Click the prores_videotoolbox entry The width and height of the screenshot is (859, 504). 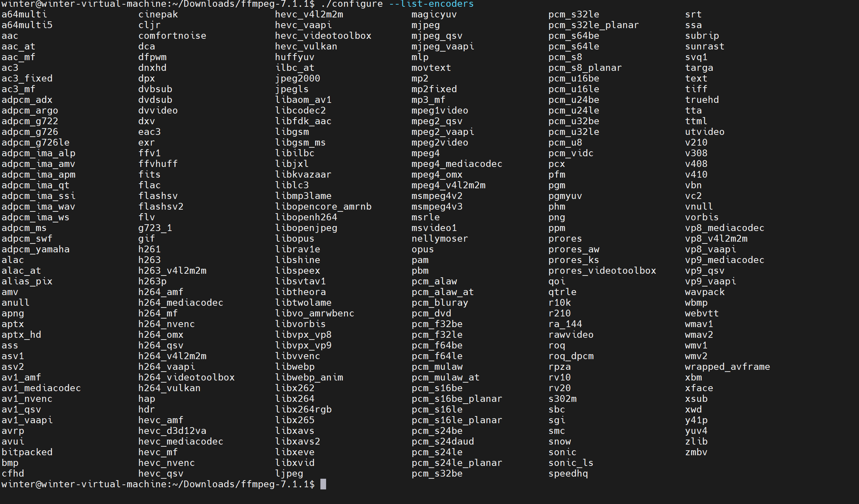pos(602,271)
